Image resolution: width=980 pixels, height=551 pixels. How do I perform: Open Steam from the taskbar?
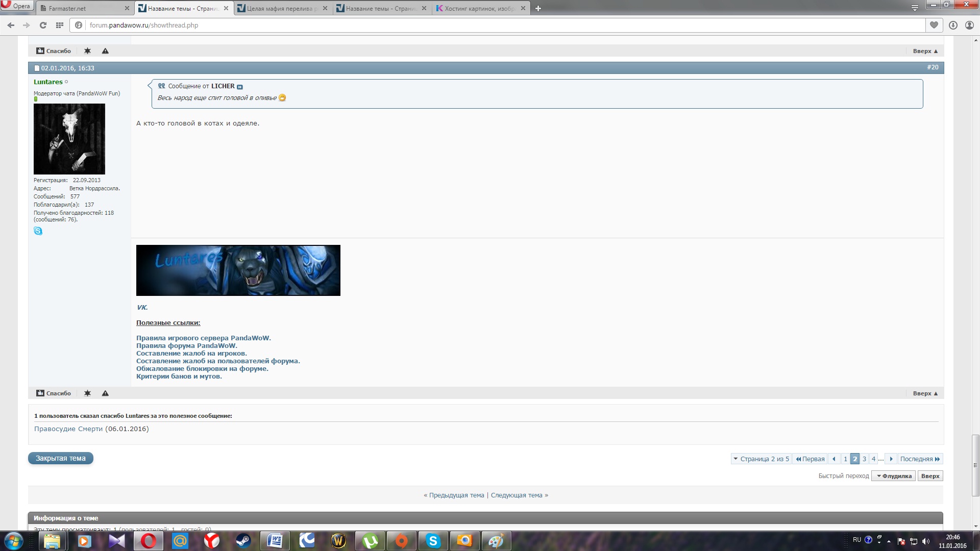pyautogui.click(x=243, y=541)
